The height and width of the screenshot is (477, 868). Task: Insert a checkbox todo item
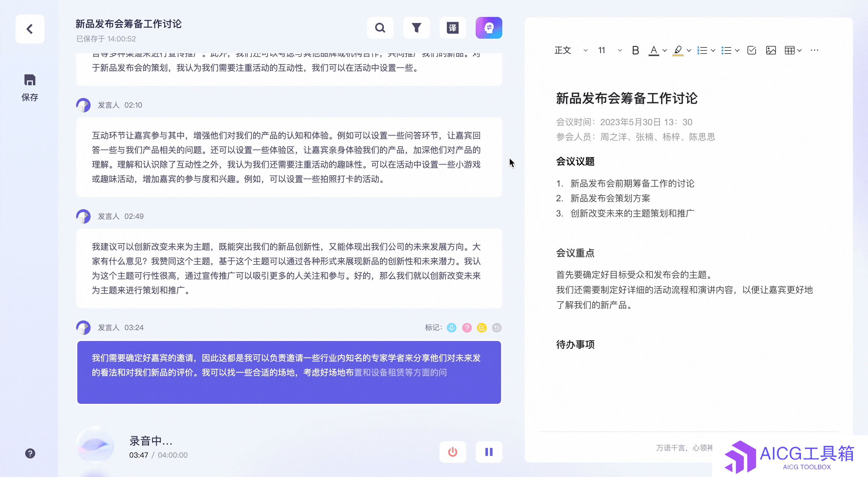point(752,50)
